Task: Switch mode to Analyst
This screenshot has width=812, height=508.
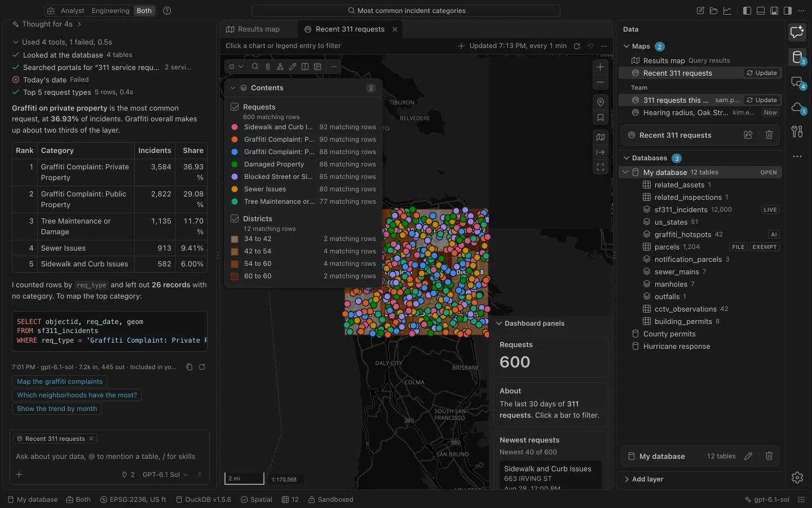Action: click(x=73, y=11)
